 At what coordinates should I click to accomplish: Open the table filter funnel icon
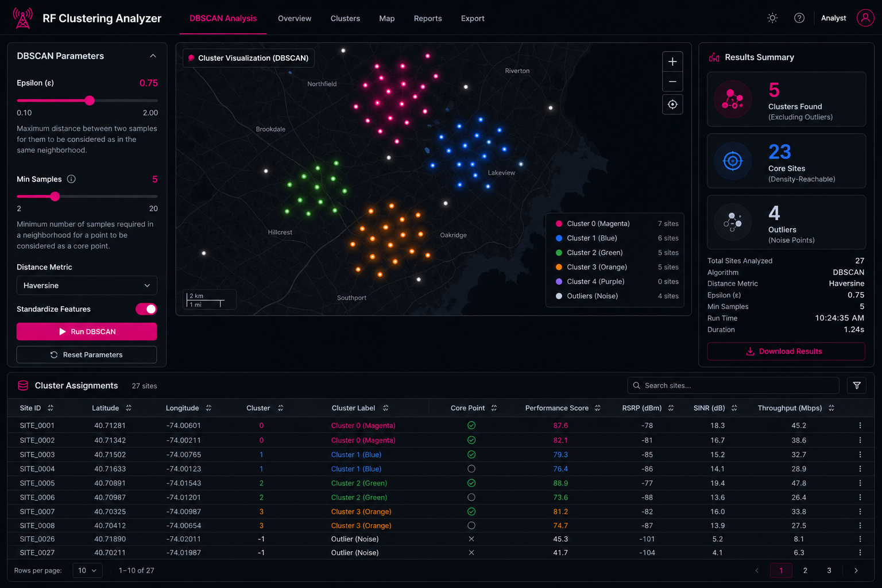point(857,385)
